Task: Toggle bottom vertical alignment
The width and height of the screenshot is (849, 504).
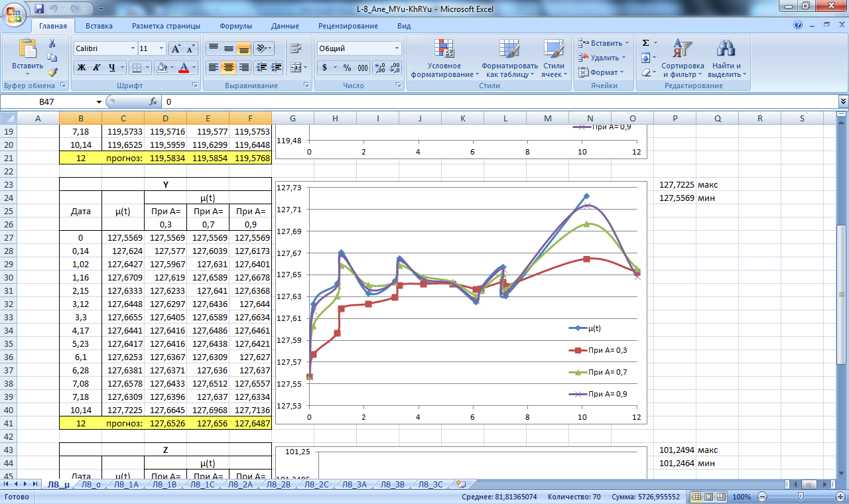Action: coord(243,48)
